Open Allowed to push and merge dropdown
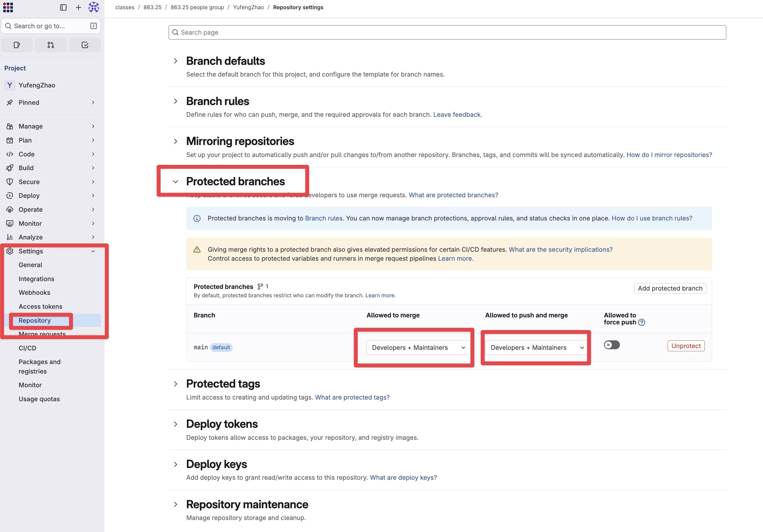The width and height of the screenshot is (763, 532). click(x=537, y=348)
